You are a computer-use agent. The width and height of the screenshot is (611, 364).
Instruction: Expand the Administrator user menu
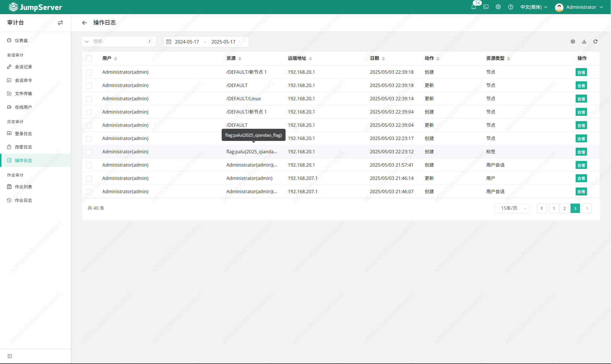point(585,7)
